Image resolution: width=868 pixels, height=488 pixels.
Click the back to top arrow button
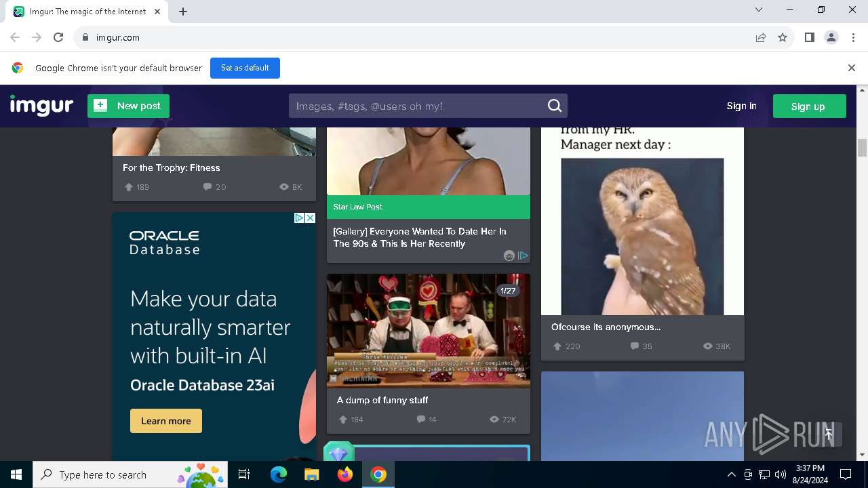coord(829,434)
